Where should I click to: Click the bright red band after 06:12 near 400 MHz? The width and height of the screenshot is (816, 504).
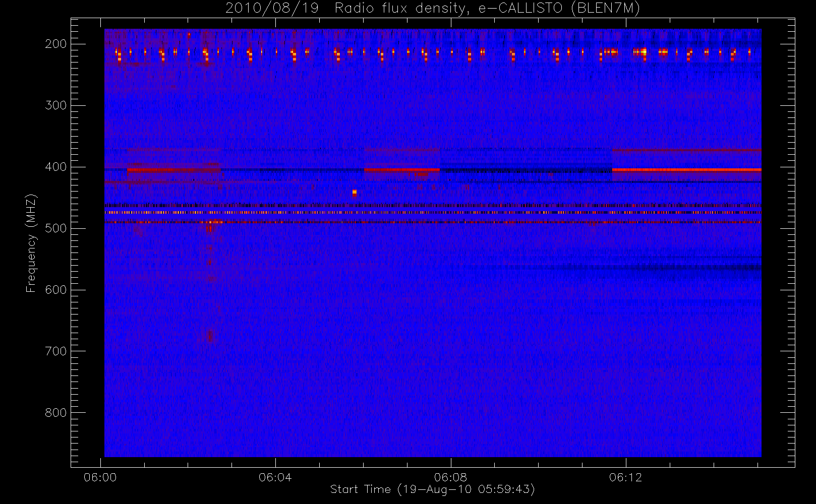click(x=686, y=170)
